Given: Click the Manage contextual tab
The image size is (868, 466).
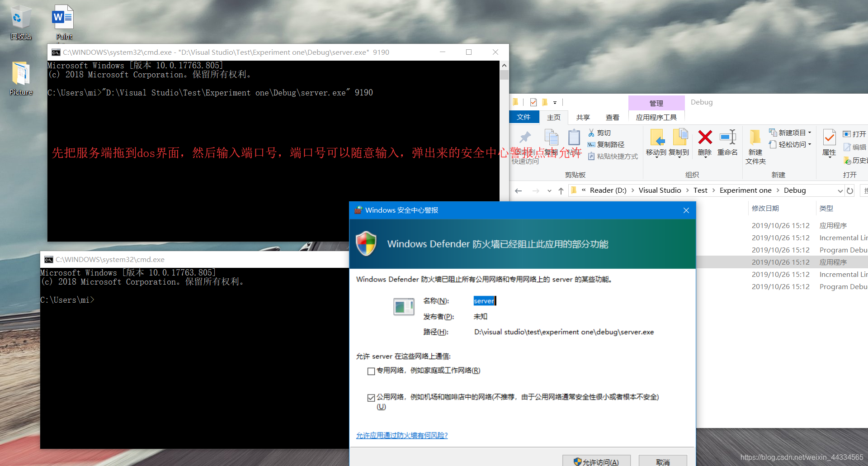Looking at the screenshot, I should [x=656, y=103].
